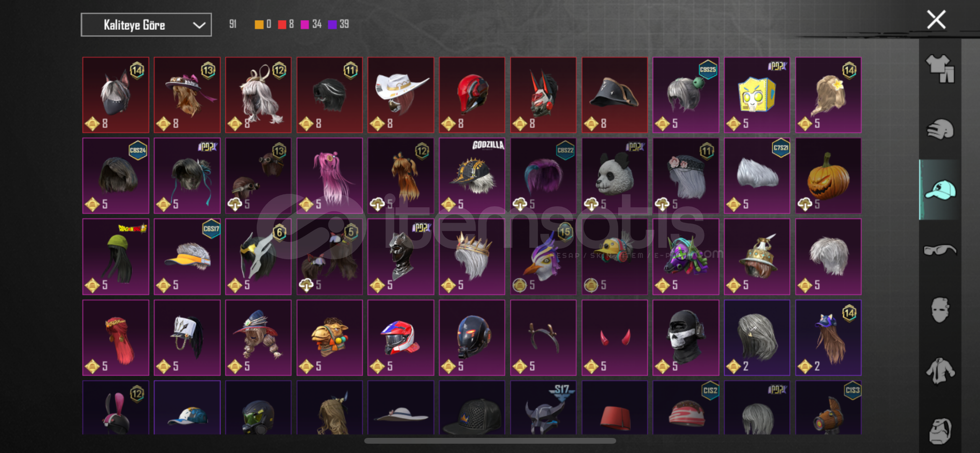Select the white cowboy hat item
This screenshot has width=980, height=453.
400,95
